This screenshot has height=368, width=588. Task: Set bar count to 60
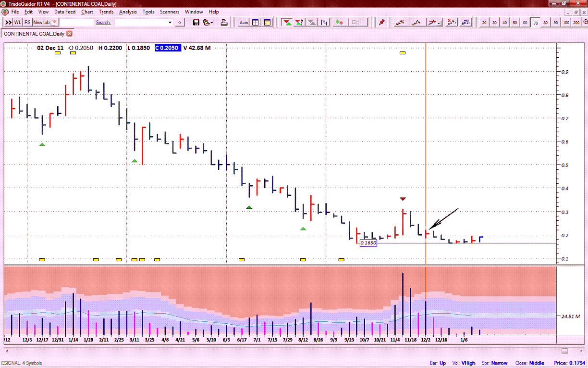click(x=525, y=23)
